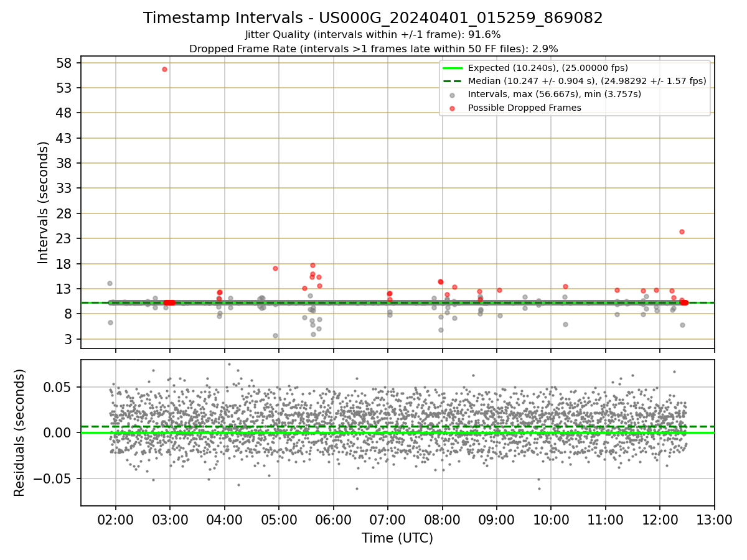Click the 'Residuals (seconds)' y-axis label

pos(19,432)
